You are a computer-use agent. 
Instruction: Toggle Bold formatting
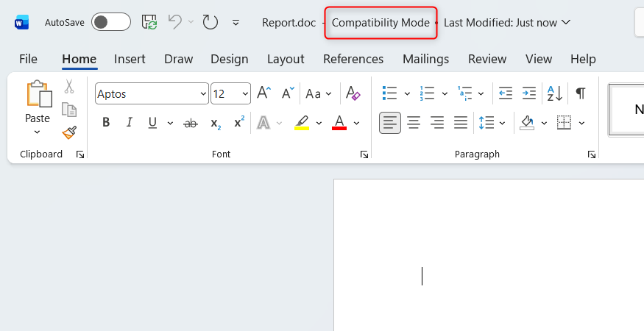click(106, 122)
